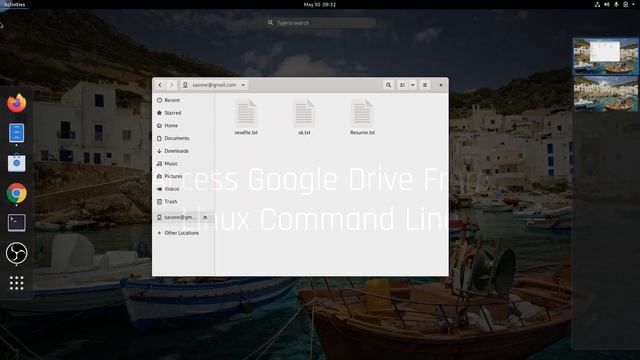Screen dimensions: 640x360
Task: Open Downloads folder in sidebar
Action: pos(182,151)
